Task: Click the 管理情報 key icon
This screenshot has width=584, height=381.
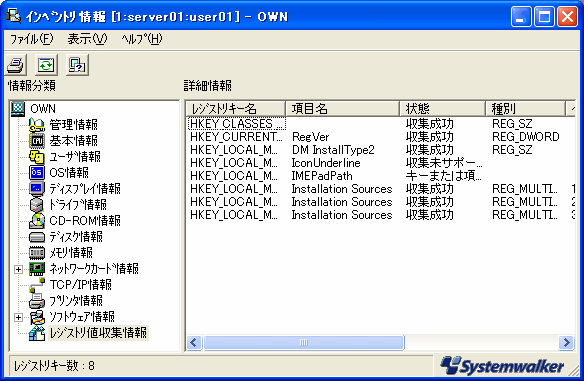Action: coord(36,125)
